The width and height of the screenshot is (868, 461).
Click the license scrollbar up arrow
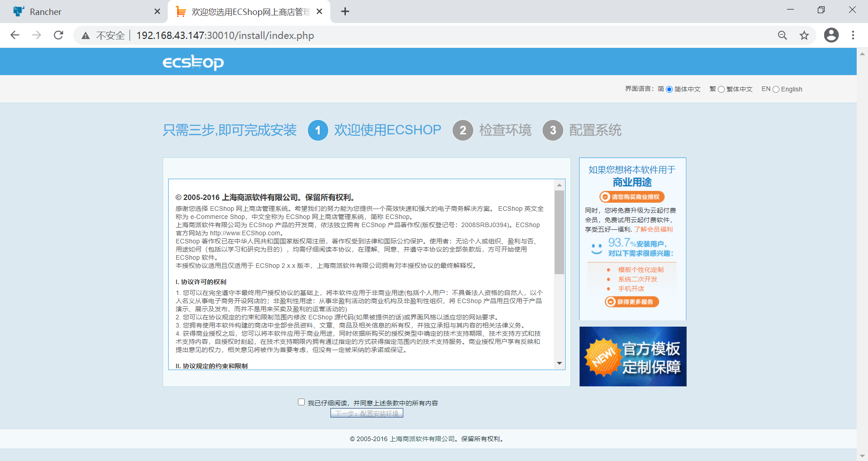point(559,185)
